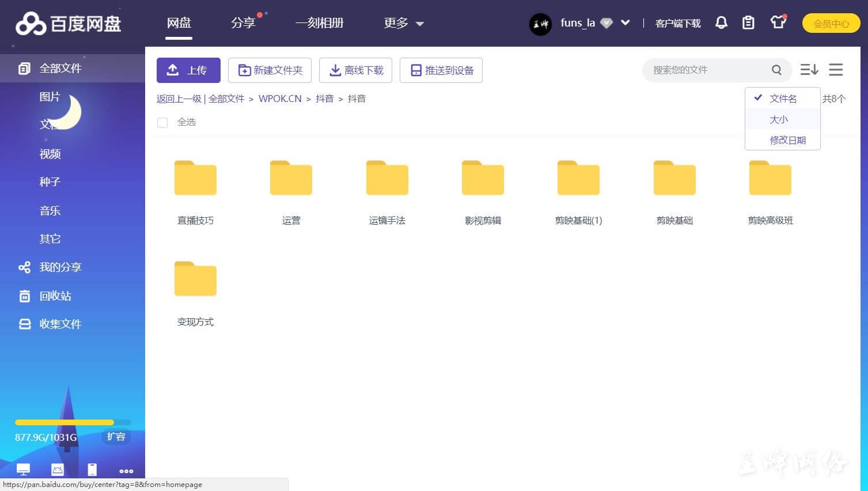
Task: Filter by 视频 in the sidebar
Action: 50,154
